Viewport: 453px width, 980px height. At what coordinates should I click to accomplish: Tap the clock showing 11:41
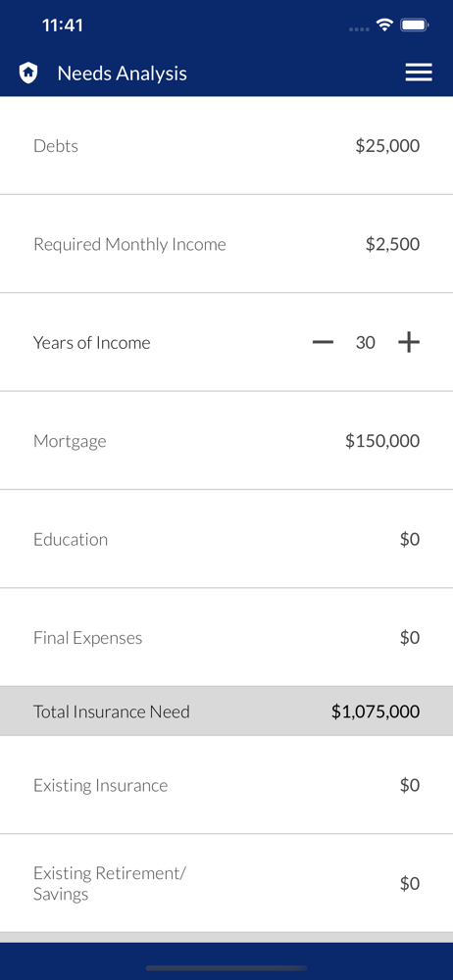point(63,25)
